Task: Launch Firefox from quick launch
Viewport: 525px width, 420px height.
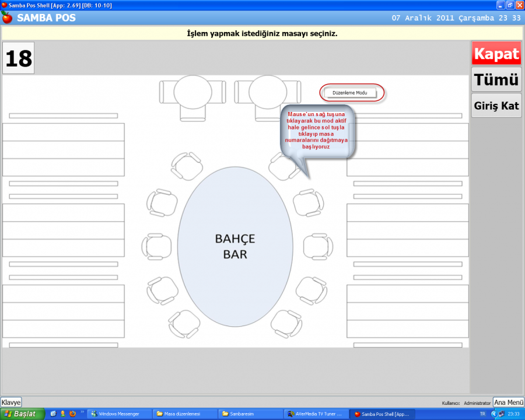Action: point(72,414)
